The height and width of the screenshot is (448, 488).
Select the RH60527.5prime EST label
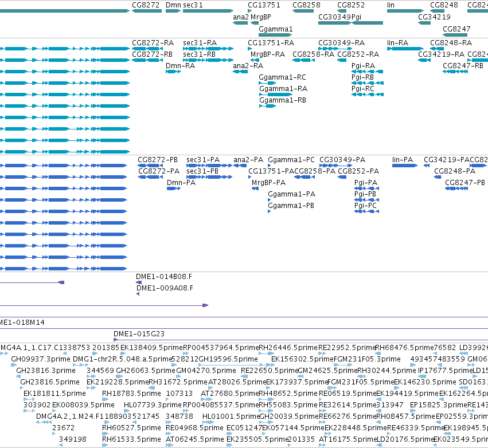(131, 427)
